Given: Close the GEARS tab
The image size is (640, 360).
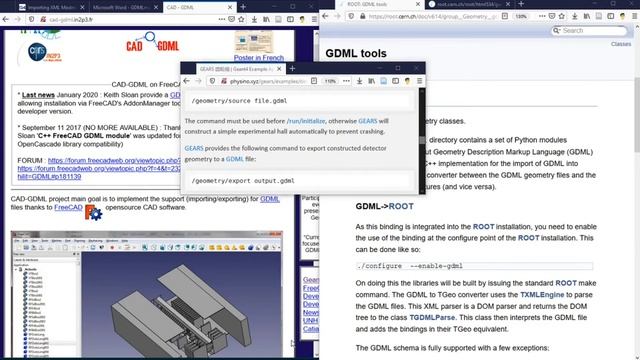Looking at the screenshot, I should pyautogui.click(x=279, y=69).
